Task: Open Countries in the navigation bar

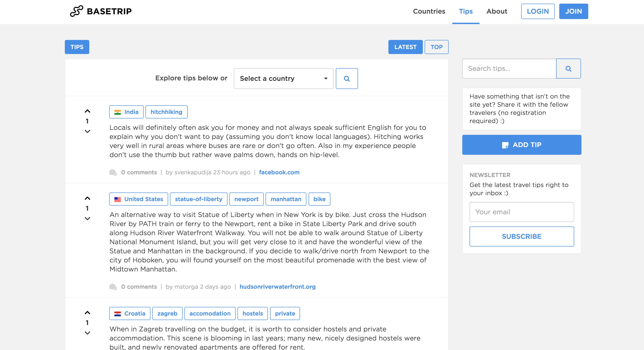Action: coord(429,11)
